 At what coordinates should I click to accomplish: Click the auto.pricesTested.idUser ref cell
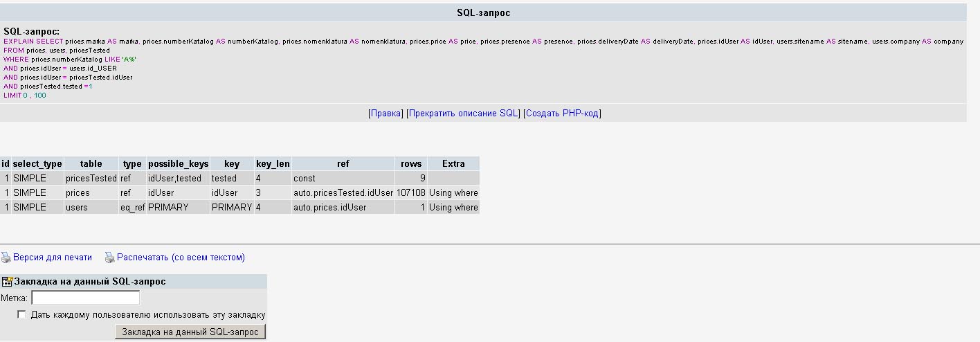(x=343, y=193)
